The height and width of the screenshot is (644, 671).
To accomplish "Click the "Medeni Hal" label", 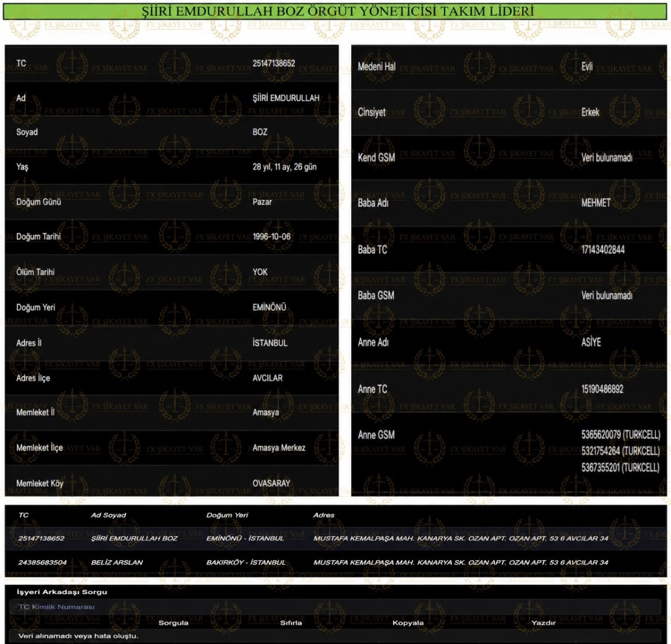I will point(376,67).
